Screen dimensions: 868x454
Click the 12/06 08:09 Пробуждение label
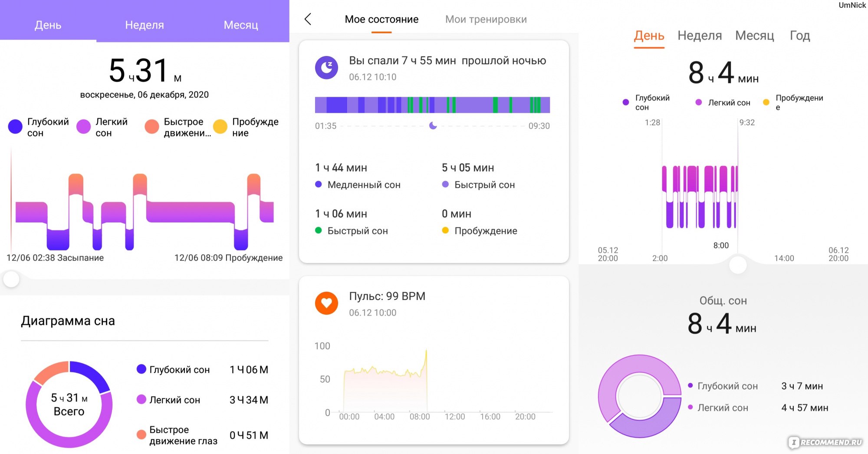pos(229,258)
